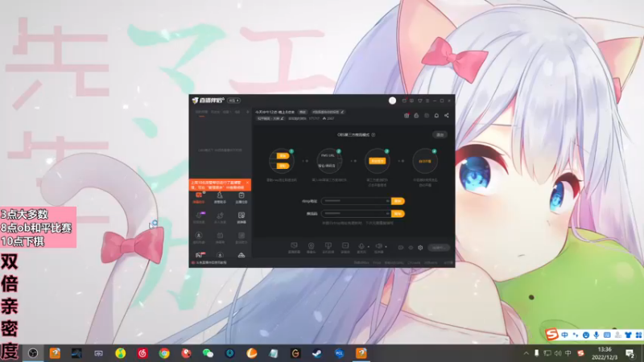This screenshot has height=362, width=644.
Task: Select the active orange-underlined tab in the left panel
Action: click(x=201, y=112)
